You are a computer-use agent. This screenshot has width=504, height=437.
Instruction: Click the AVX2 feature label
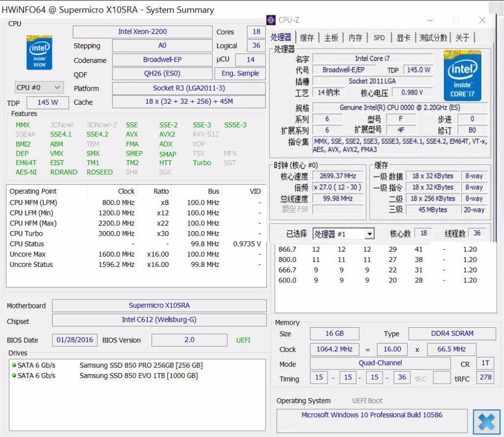tap(167, 134)
